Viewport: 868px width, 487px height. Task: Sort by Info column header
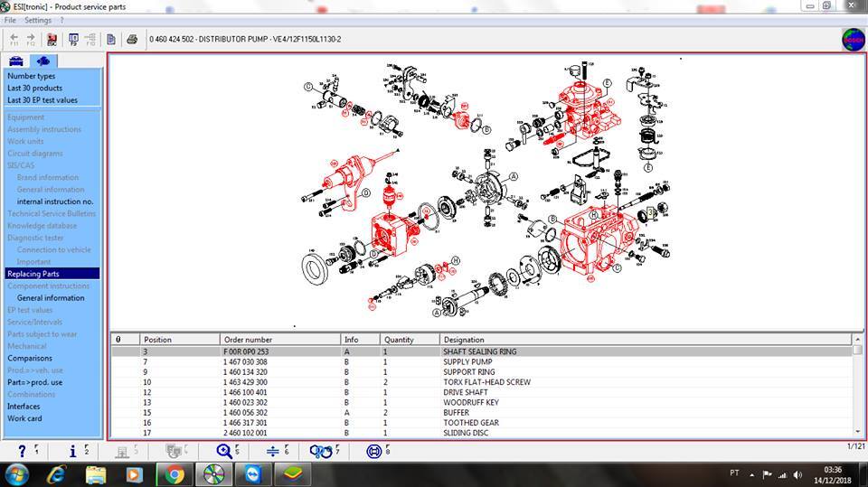point(360,339)
